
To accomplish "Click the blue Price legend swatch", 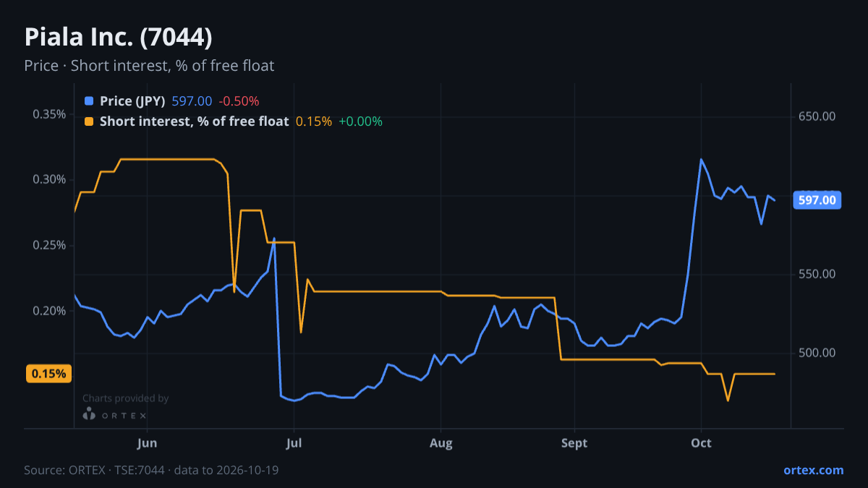I will pyautogui.click(x=89, y=101).
